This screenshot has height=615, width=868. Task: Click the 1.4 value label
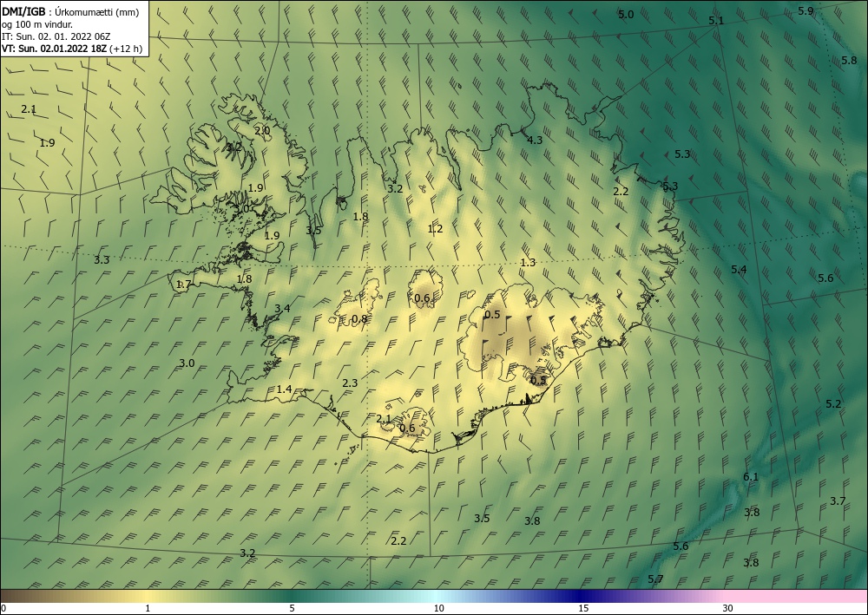point(284,389)
